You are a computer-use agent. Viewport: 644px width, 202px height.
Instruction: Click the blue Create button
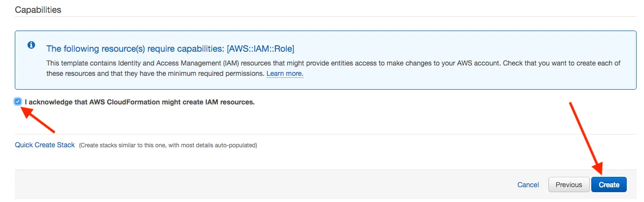(609, 185)
